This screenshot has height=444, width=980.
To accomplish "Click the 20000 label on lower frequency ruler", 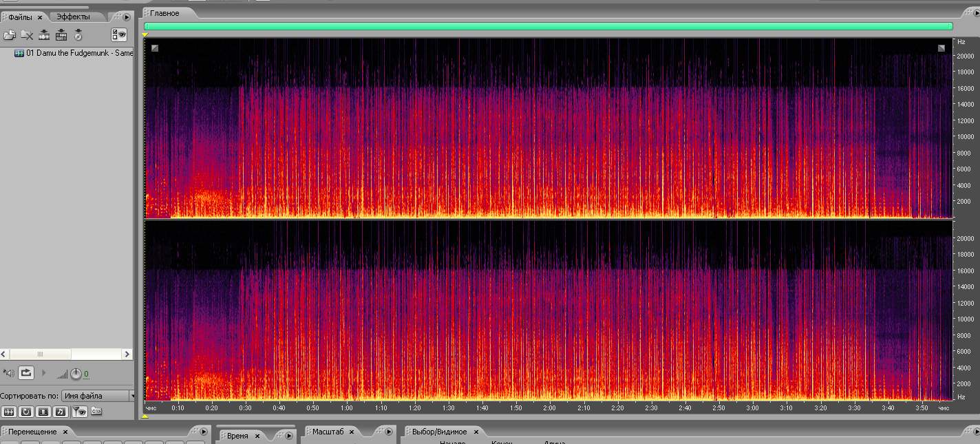I will (x=965, y=238).
